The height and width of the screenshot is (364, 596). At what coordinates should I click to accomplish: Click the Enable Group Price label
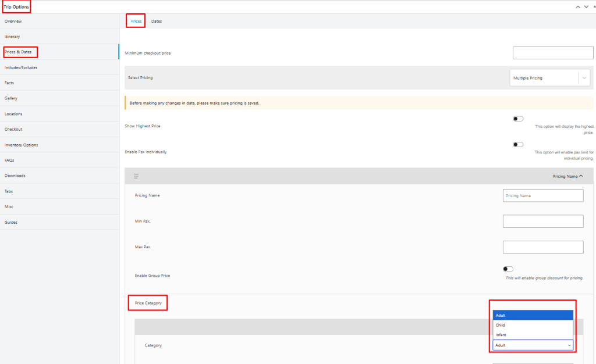coord(152,276)
